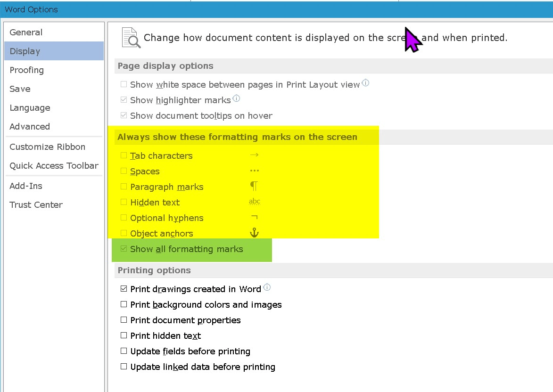
Task: Click the pilcrow paragraph mark icon
Action: click(x=254, y=186)
